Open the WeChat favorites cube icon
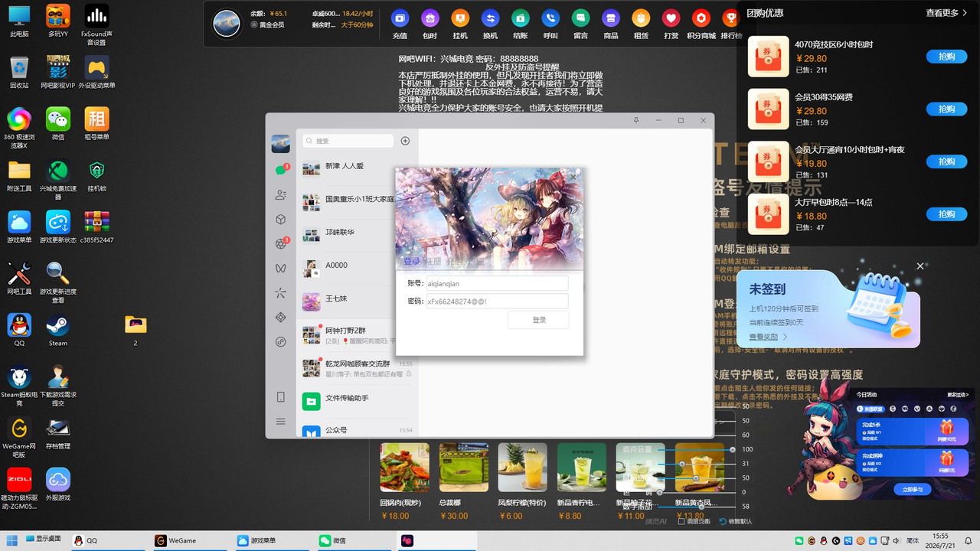 (281, 220)
